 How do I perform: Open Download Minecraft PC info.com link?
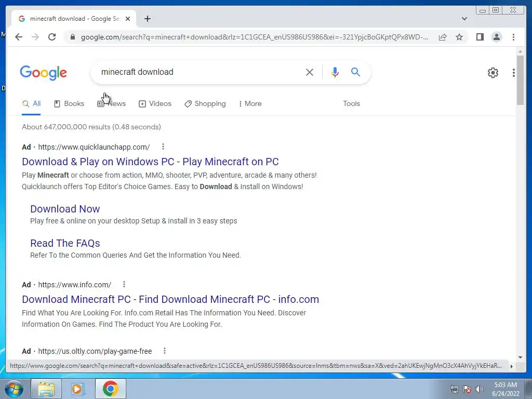tap(170, 299)
